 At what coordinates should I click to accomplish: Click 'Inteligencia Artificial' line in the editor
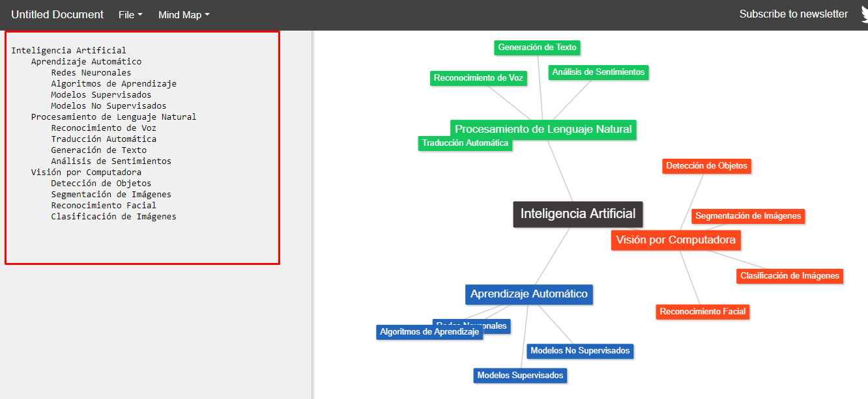coord(68,50)
